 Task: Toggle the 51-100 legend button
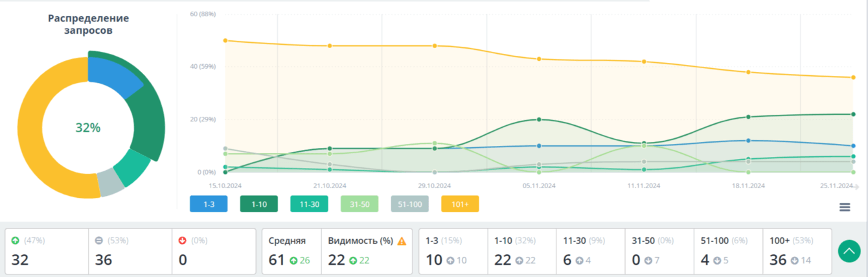tap(409, 204)
